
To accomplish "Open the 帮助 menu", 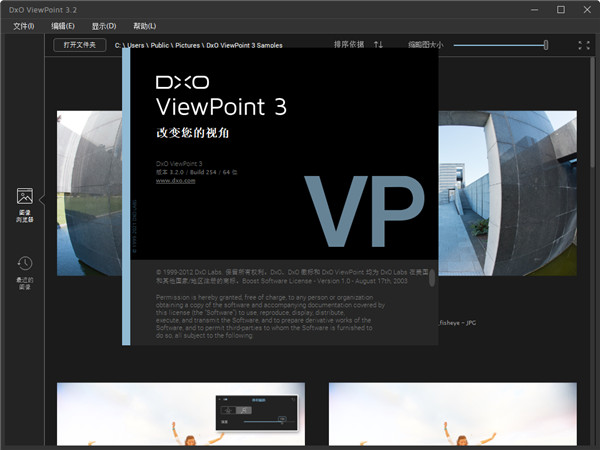I will (x=144, y=25).
